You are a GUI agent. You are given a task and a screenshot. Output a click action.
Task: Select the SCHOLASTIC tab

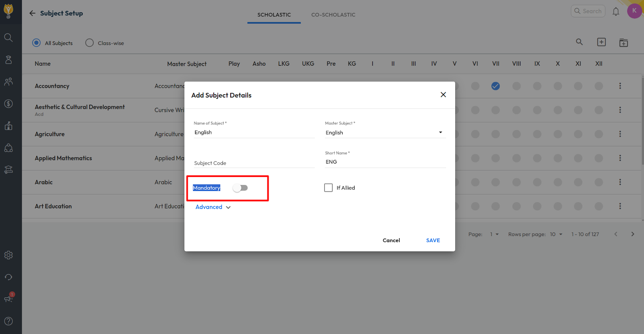(x=274, y=15)
